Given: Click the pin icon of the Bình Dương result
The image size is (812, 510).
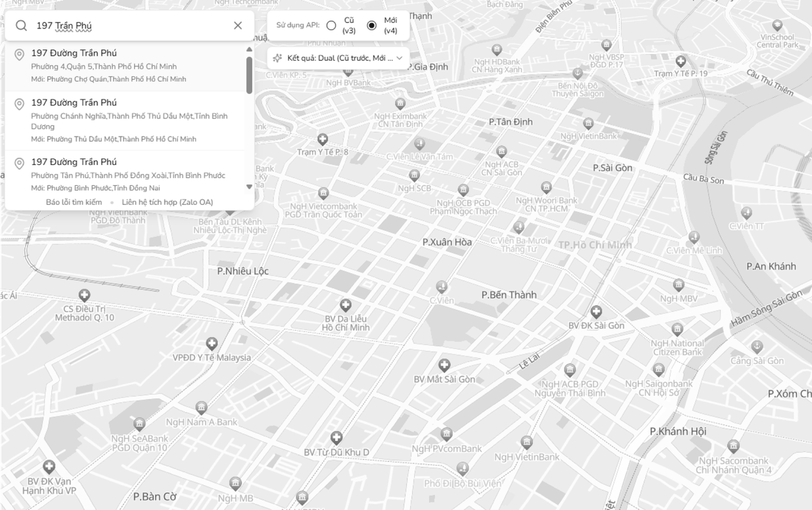Looking at the screenshot, I should click(x=19, y=104).
